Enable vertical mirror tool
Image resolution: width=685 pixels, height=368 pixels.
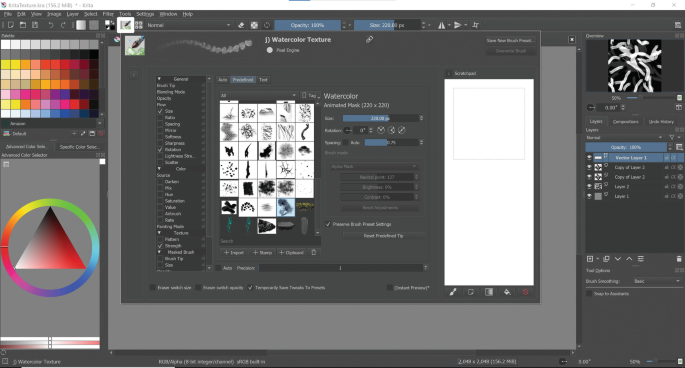point(457,25)
